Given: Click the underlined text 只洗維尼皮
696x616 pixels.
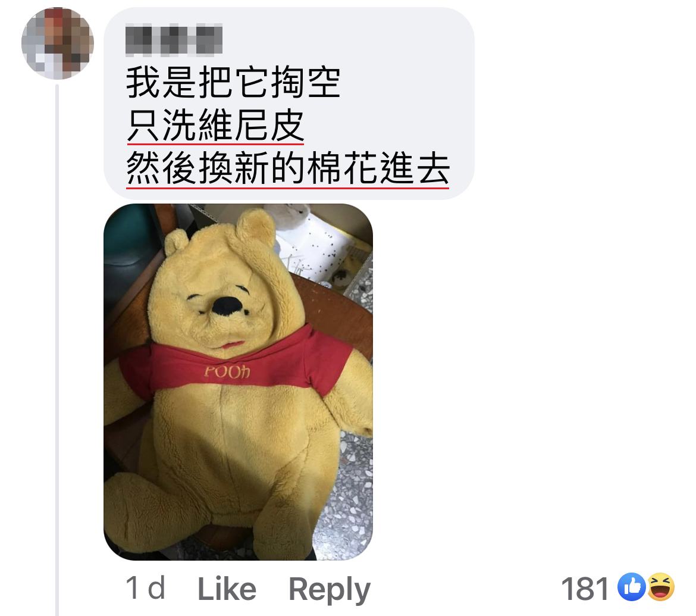Looking at the screenshot, I should (x=215, y=125).
